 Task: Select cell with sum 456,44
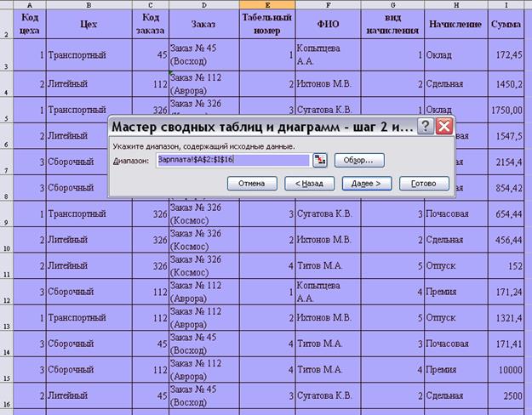(x=506, y=240)
